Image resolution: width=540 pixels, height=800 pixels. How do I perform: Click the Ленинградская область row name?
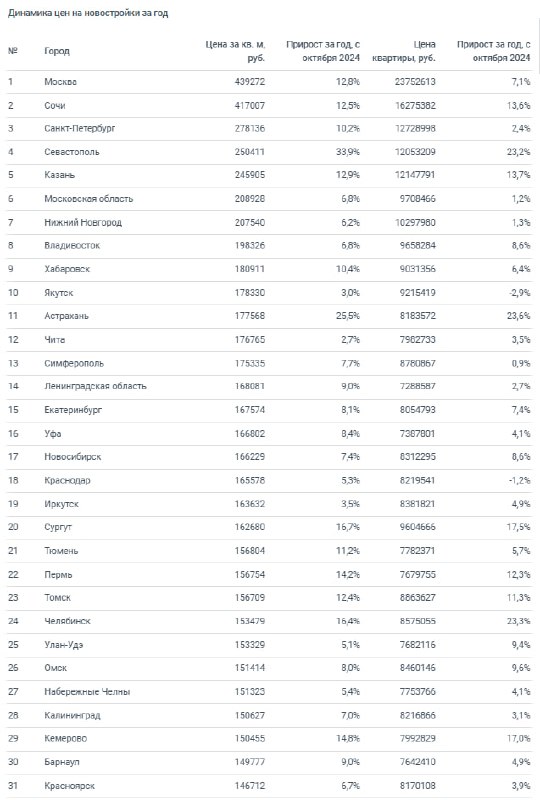click(x=95, y=386)
